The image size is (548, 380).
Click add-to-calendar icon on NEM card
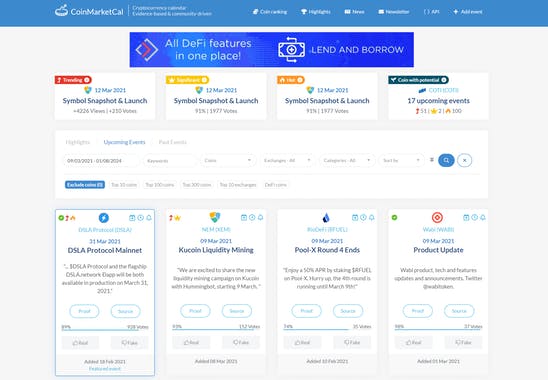pyautogui.click(x=244, y=217)
